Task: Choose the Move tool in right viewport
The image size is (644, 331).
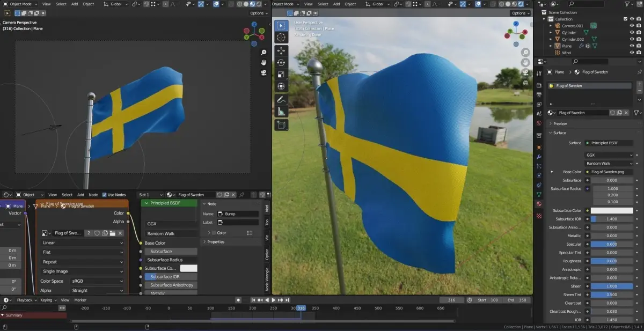Action: point(281,51)
